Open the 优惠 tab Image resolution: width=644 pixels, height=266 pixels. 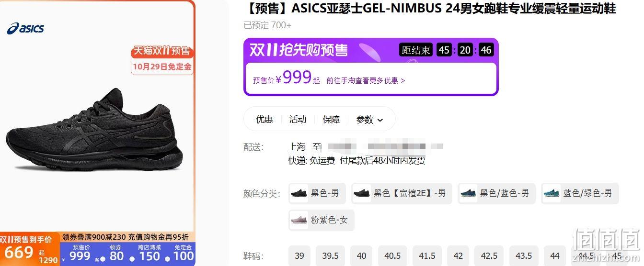[x=264, y=119]
